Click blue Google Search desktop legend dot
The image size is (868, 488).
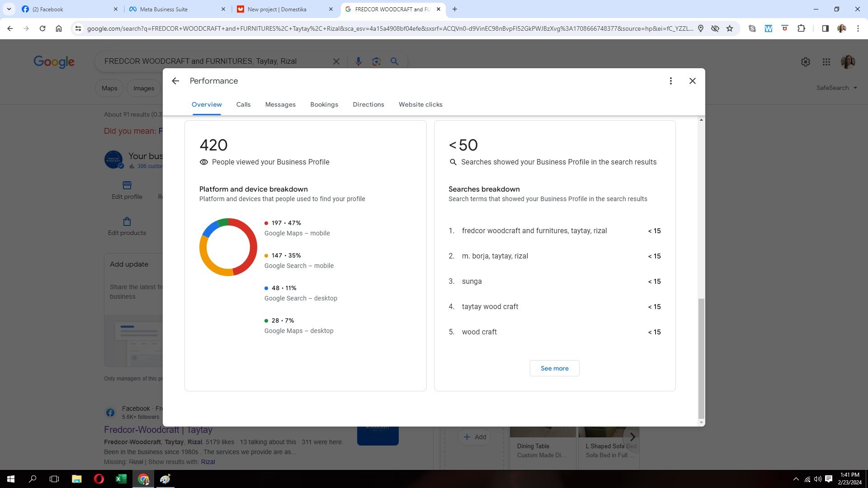[266, 288]
